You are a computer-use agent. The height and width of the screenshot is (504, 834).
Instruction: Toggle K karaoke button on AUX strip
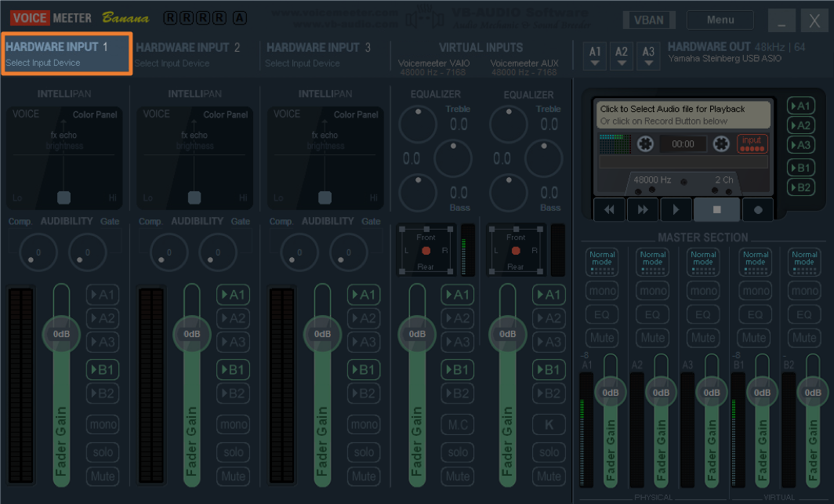549,424
